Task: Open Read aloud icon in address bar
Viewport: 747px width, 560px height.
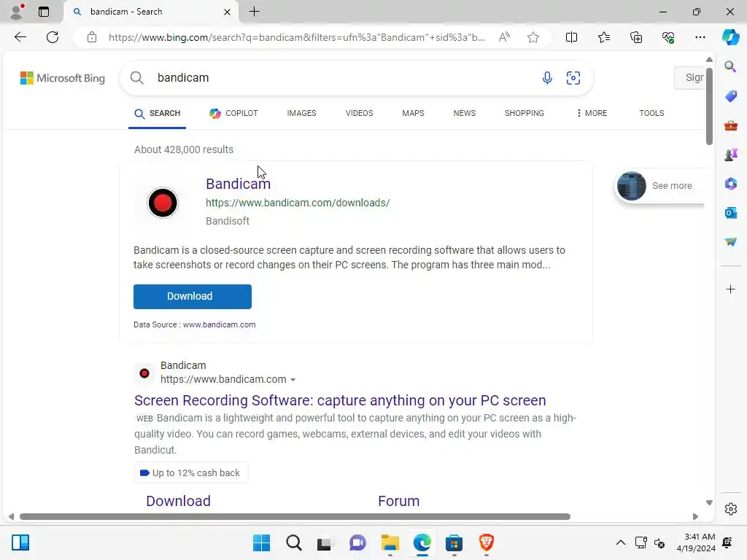Action: point(504,37)
